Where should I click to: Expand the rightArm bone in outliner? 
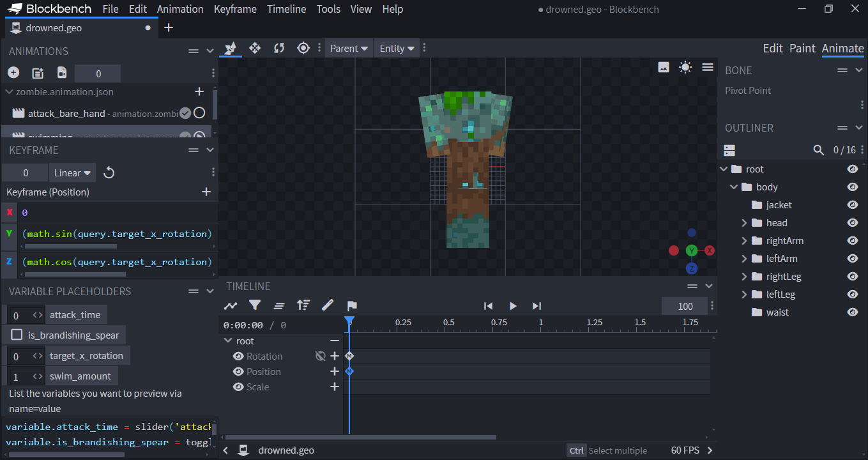click(744, 241)
